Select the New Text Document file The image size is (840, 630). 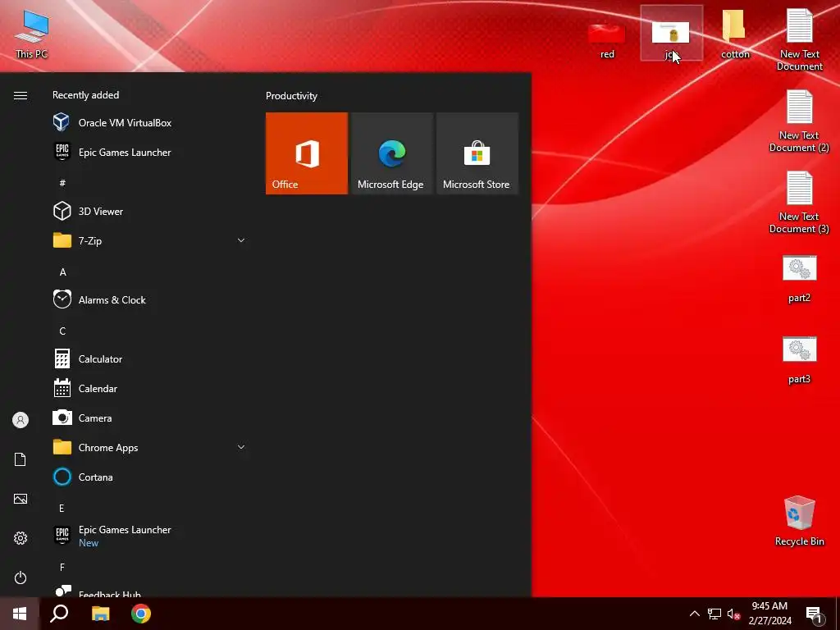[799, 41]
